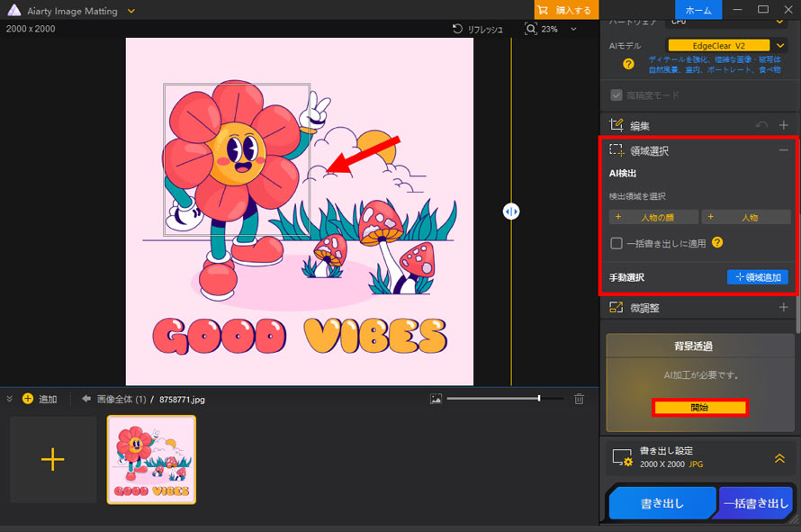Click the yellow help question icon under AIモデル
Screen dimensions: 801x532
pos(628,64)
